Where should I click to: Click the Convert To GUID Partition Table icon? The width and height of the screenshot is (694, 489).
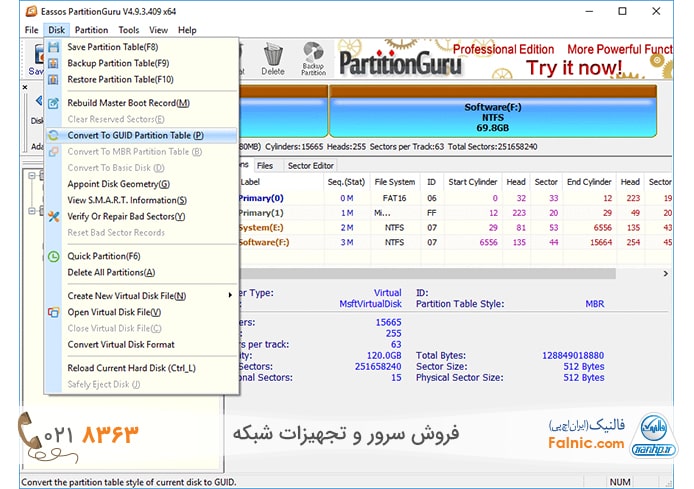[x=54, y=135]
